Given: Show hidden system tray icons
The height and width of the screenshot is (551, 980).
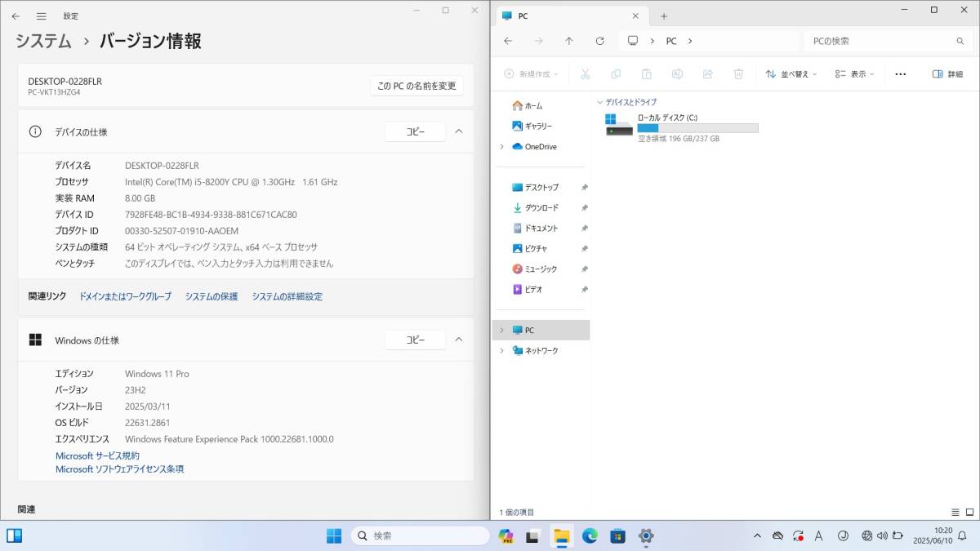Looking at the screenshot, I should [x=757, y=535].
